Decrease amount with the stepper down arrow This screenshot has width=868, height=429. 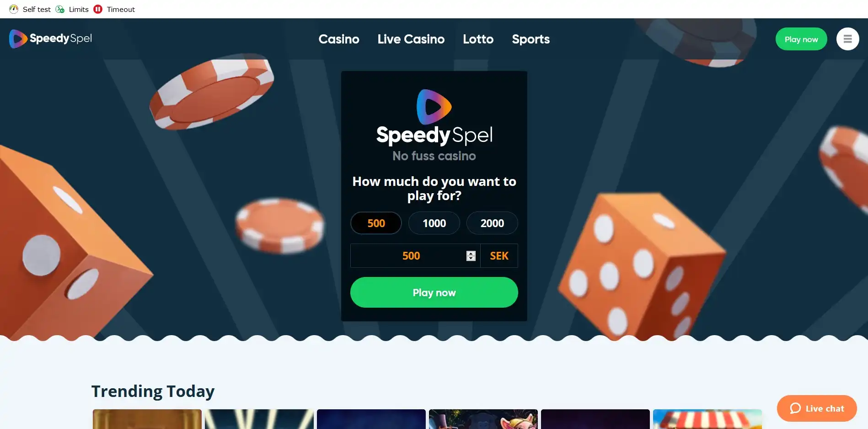(x=471, y=259)
